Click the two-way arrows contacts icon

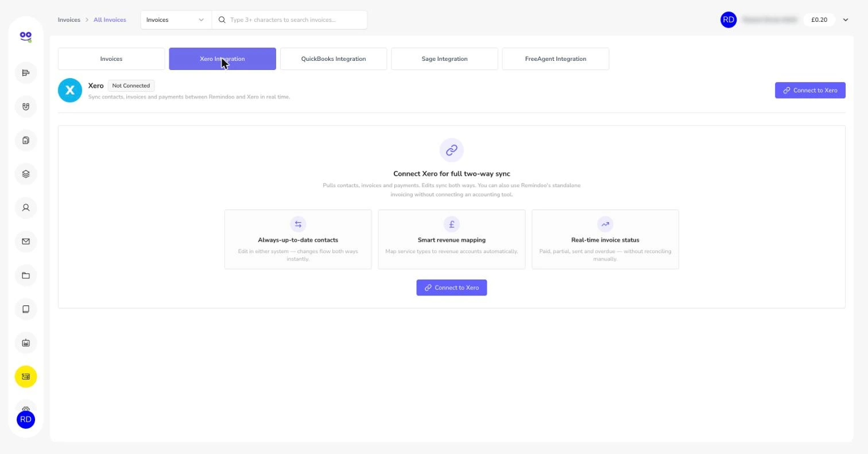298,224
